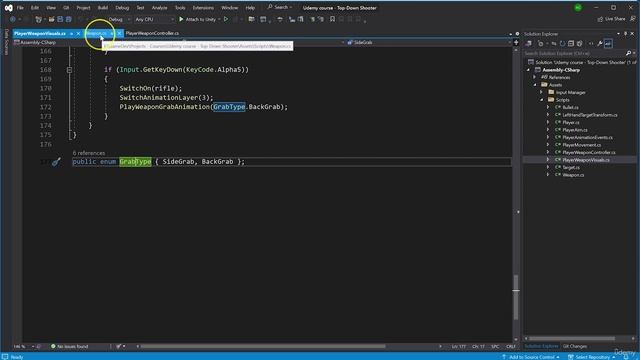Click the Solution Explorer home icon
Image resolution: width=640 pixels, height=360 pixels.
click(x=529, y=44)
